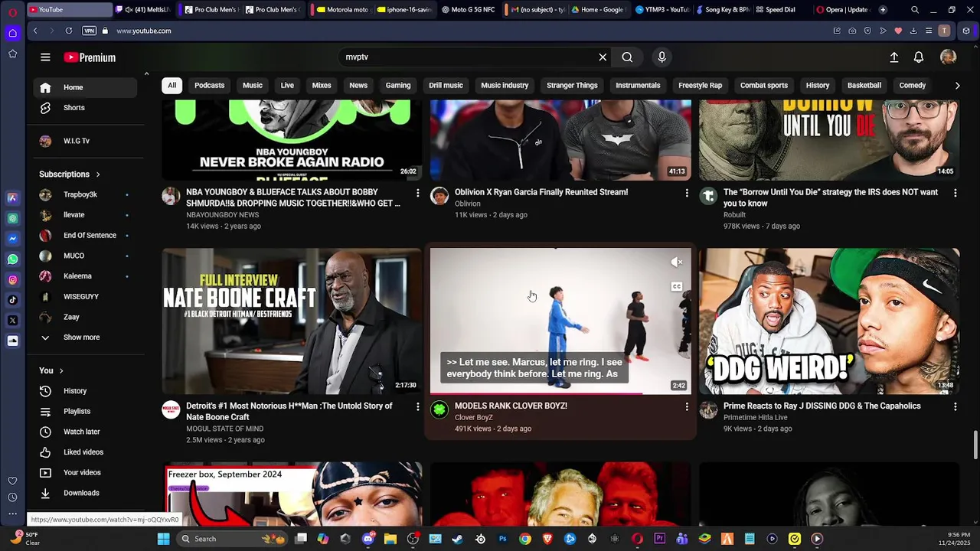
Task: Open the Create upload icon
Action: (x=893, y=57)
